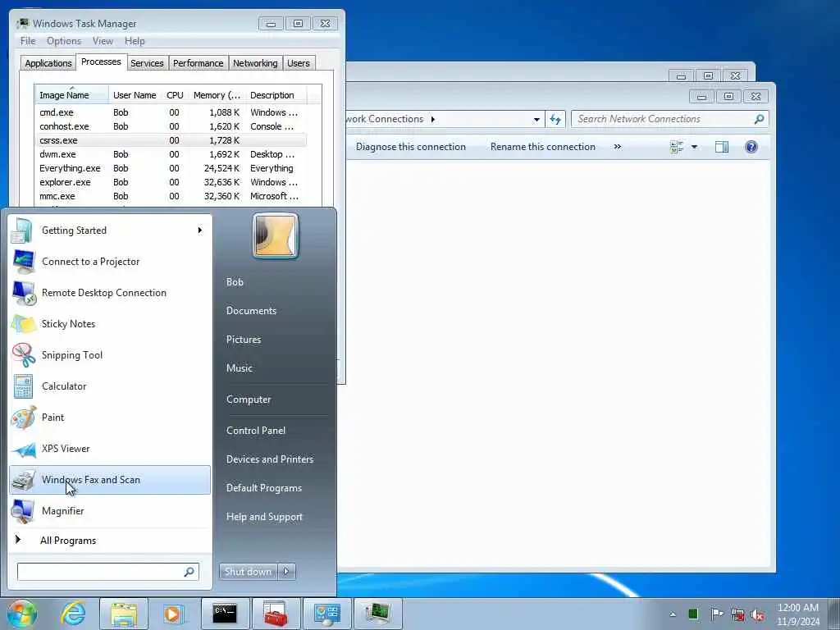Select the Everything.exe process
The height and width of the screenshot is (630, 840).
[171, 168]
